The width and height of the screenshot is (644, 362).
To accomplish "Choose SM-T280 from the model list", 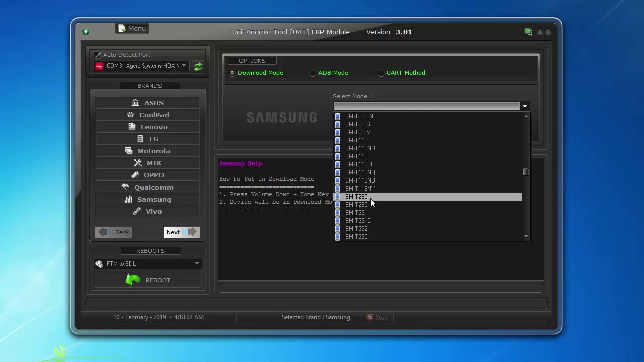I will 427,197.
